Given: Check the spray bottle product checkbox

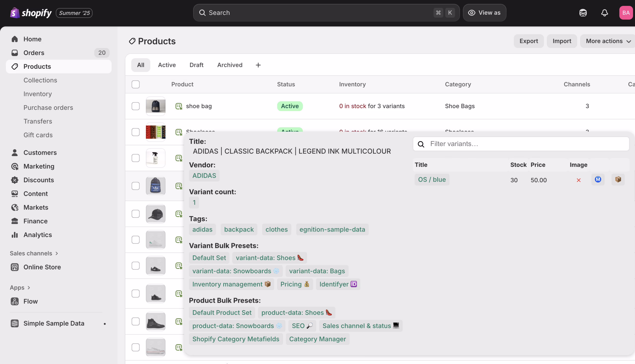Looking at the screenshot, I should [135, 158].
